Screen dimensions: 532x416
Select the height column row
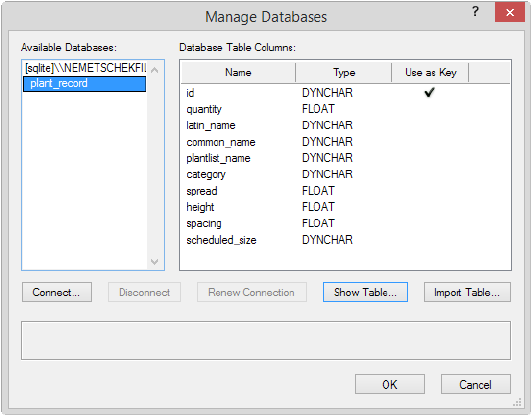pos(345,207)
